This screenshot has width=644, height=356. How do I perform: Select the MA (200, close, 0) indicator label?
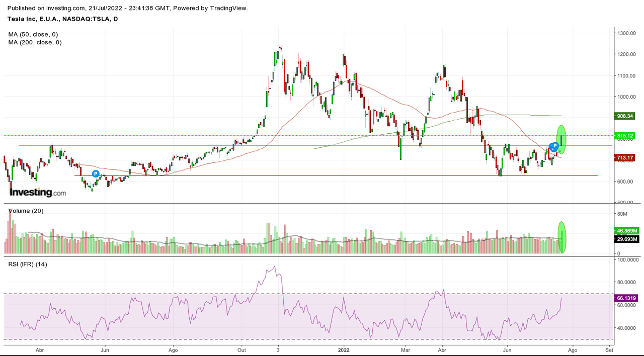(x=35, y=43)
